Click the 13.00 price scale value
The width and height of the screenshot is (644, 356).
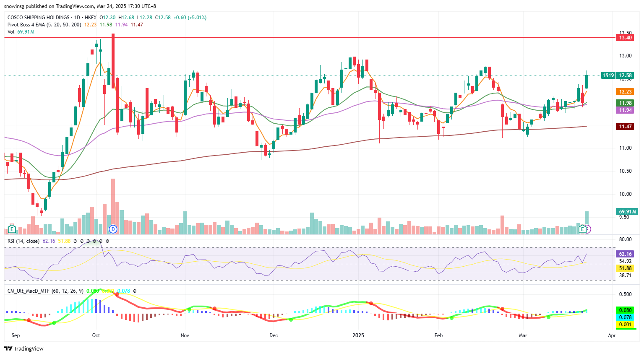pos(625,56)
